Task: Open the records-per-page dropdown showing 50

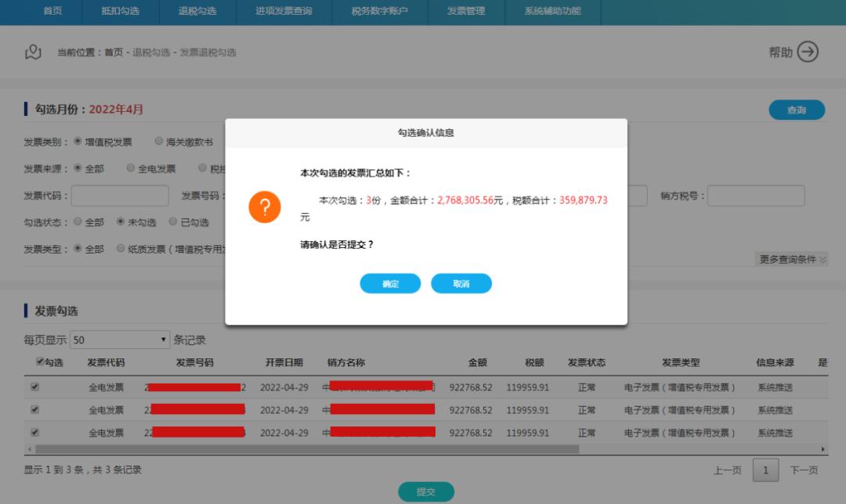Action: [x=117, y=339]
